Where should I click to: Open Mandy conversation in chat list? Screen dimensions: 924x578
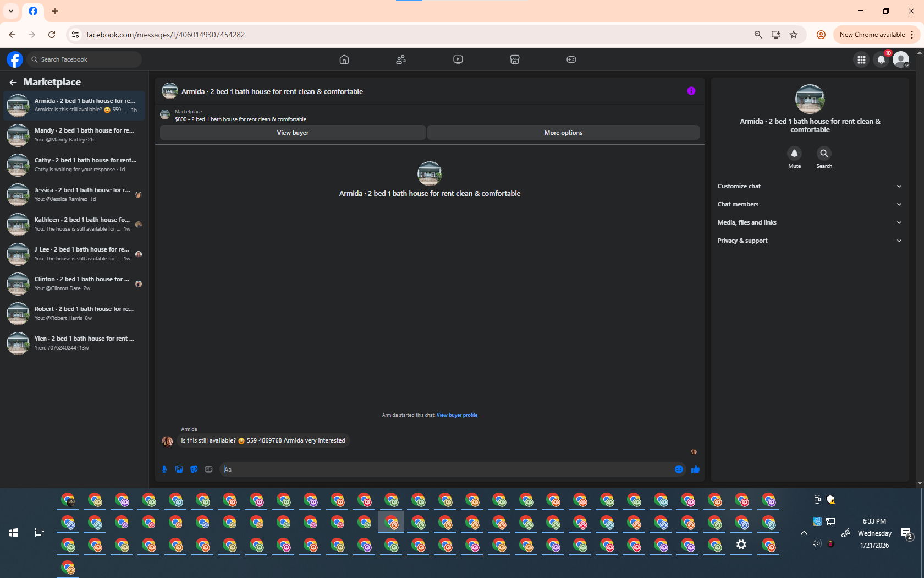[74, 135]
